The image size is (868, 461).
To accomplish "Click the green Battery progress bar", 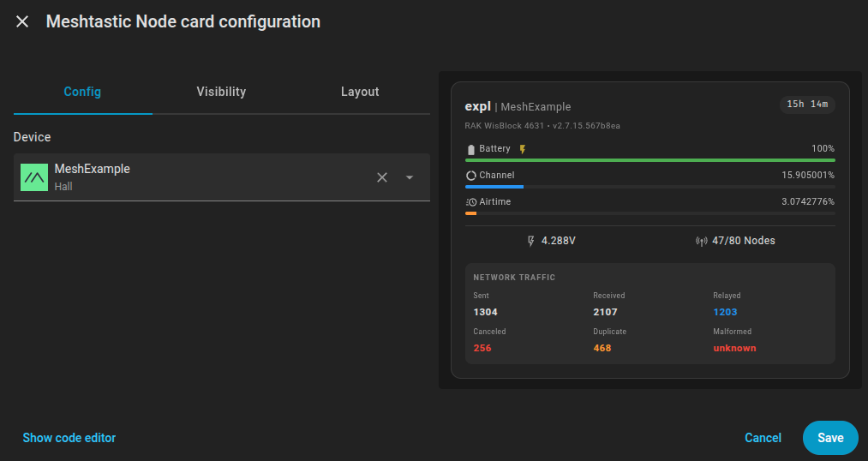I will point(650,160).
